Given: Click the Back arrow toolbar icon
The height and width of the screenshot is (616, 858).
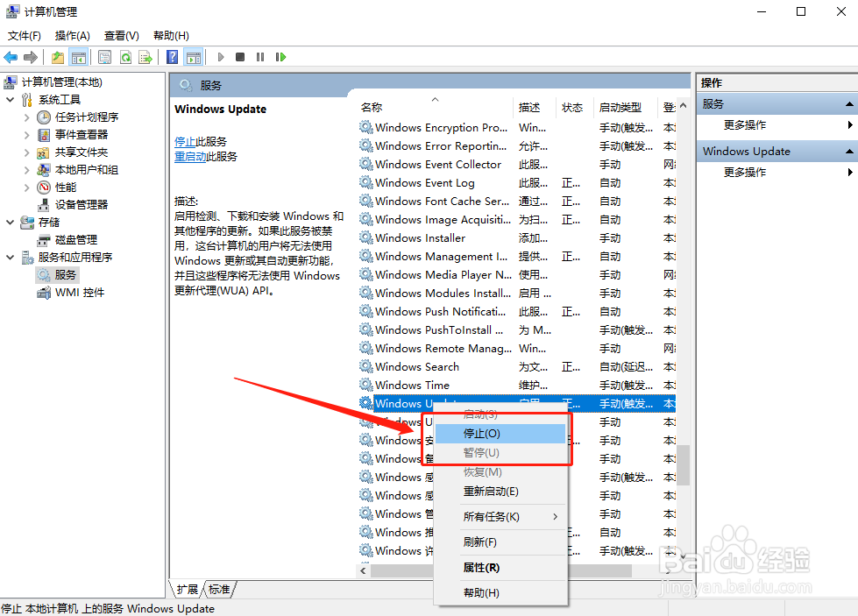Looking at the screenshot, I should (x=11, y=57).
